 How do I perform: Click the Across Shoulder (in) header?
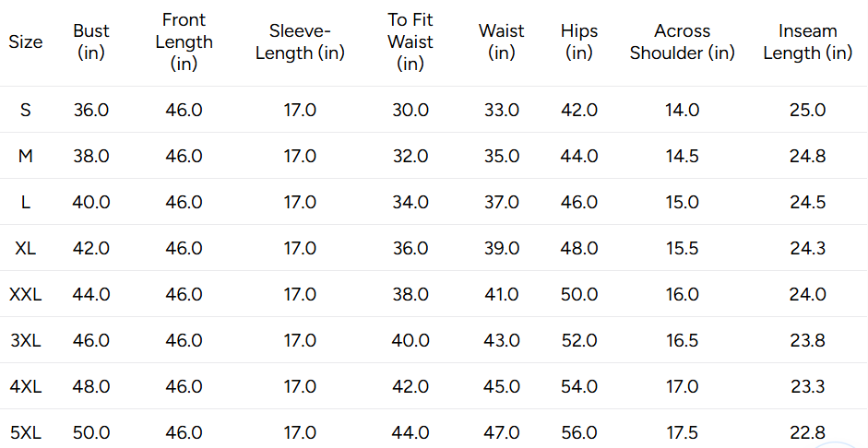682,41
